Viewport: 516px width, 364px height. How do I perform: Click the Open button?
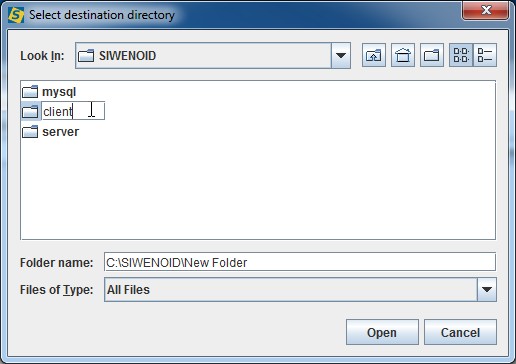coord(382,332)
